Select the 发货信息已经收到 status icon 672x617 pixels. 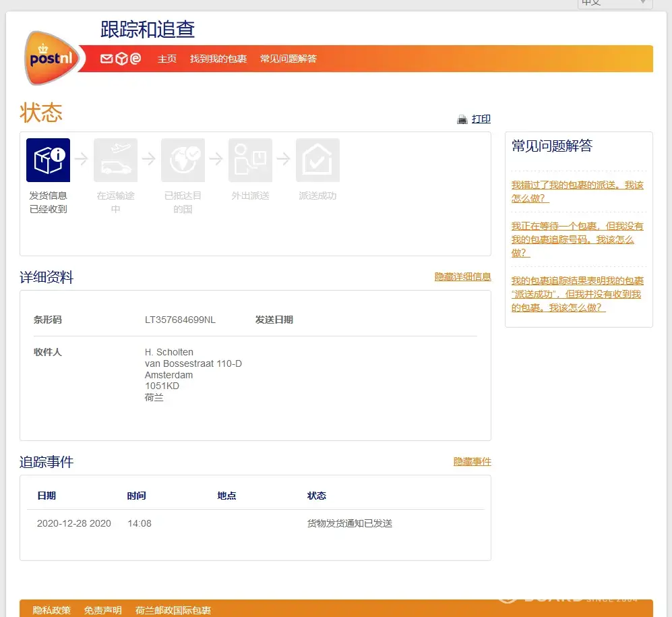click(x=48, y=160)
